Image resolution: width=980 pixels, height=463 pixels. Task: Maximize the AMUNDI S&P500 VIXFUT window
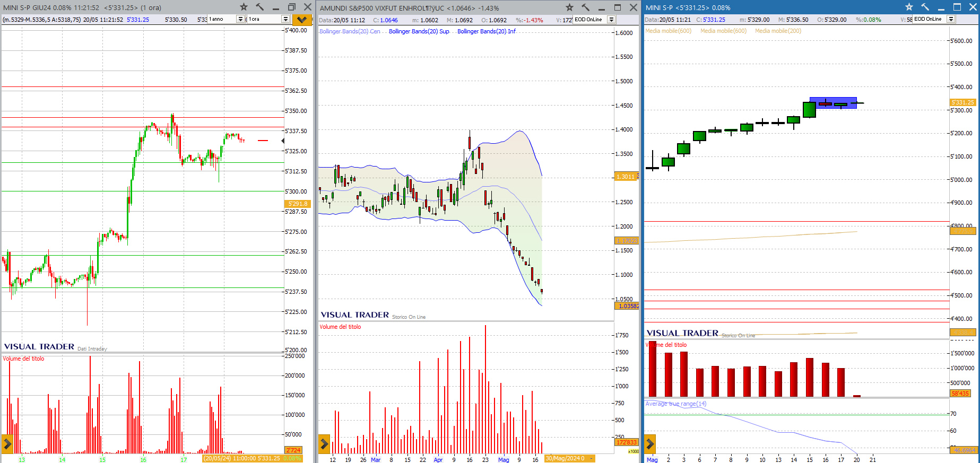[x=618, y=7]
